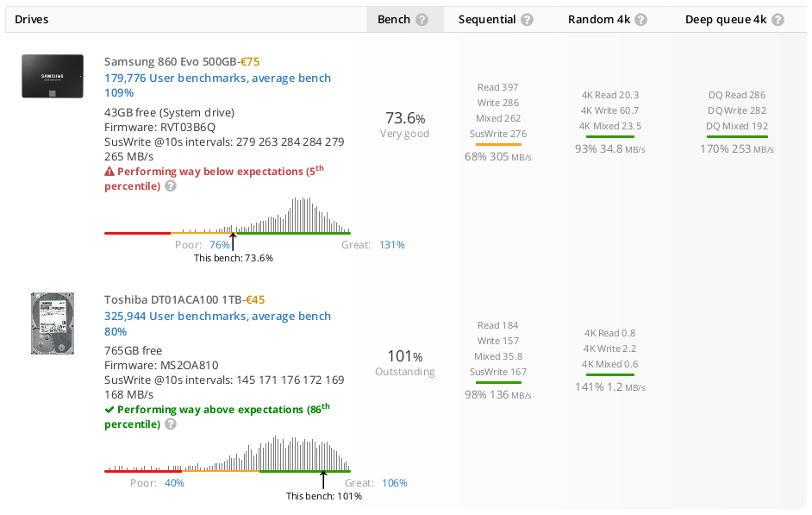Image resolution: width=812 pixels, height=515 pixels.
Task: Click help icon after 5th percentile warning
Action: [x=171, y=186]
